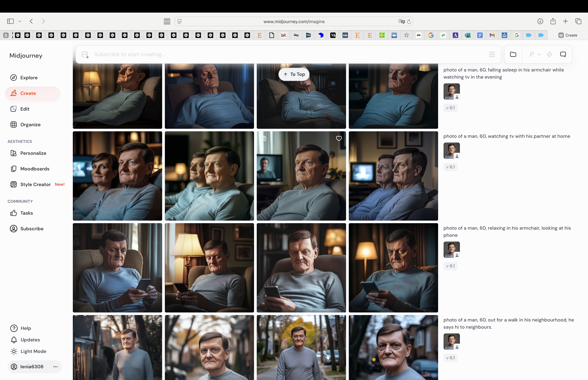Click the To Top button
This screenshot has width=588, height=380.
point(294,74)
